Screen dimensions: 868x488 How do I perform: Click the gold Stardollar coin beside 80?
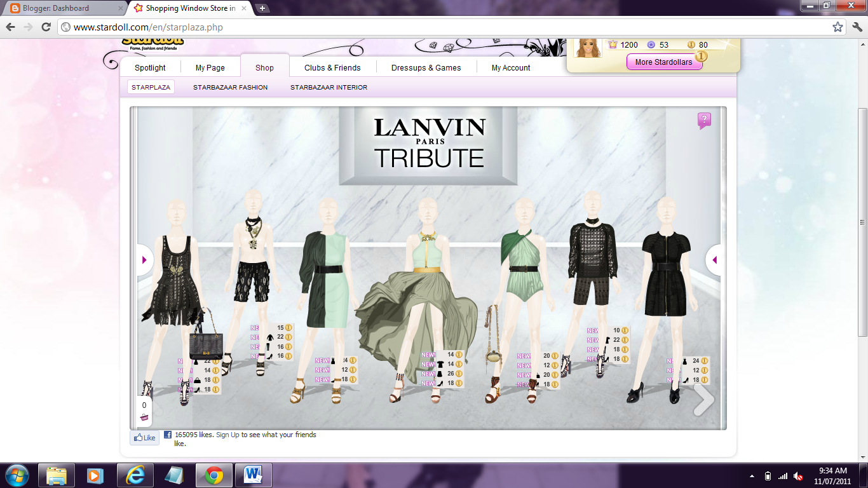point(691,44)
